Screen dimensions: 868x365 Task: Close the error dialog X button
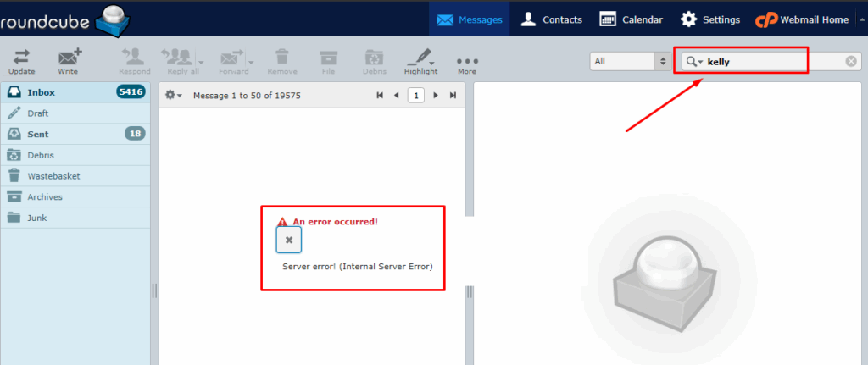tap(289, 240)
